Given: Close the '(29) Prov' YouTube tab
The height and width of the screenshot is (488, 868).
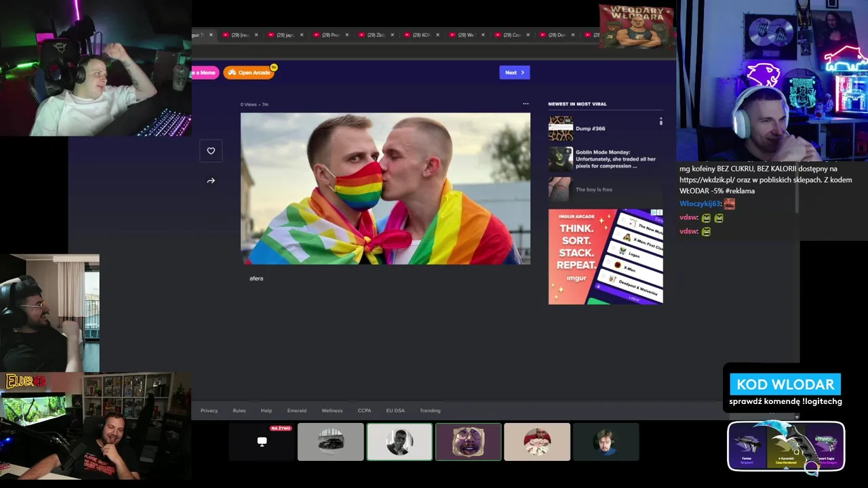Looking at the screenshot, I should [x=347, y=35].
